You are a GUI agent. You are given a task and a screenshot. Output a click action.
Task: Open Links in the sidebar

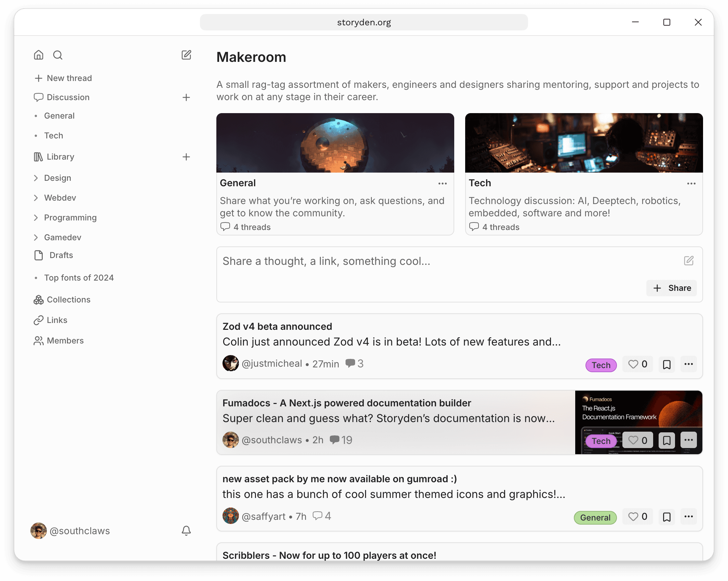51,320
